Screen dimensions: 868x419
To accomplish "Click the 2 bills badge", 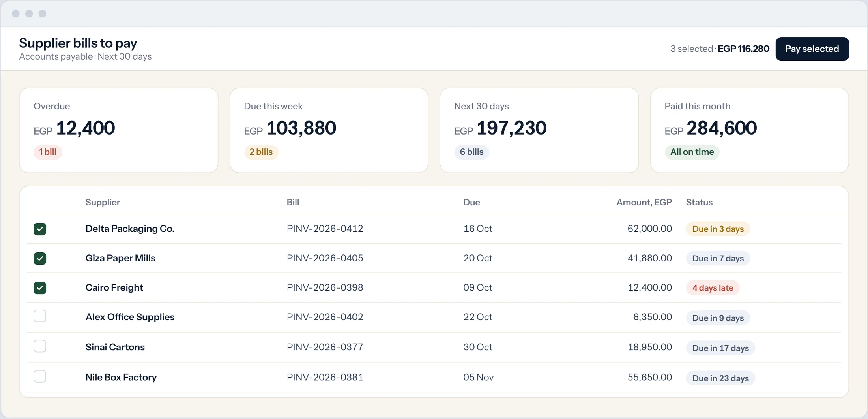I will (x=261, y=152).
